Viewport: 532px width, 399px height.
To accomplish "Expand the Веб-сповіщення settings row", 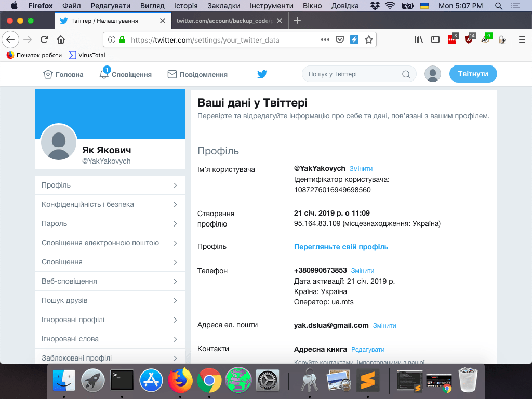I will tap(110, 281).
